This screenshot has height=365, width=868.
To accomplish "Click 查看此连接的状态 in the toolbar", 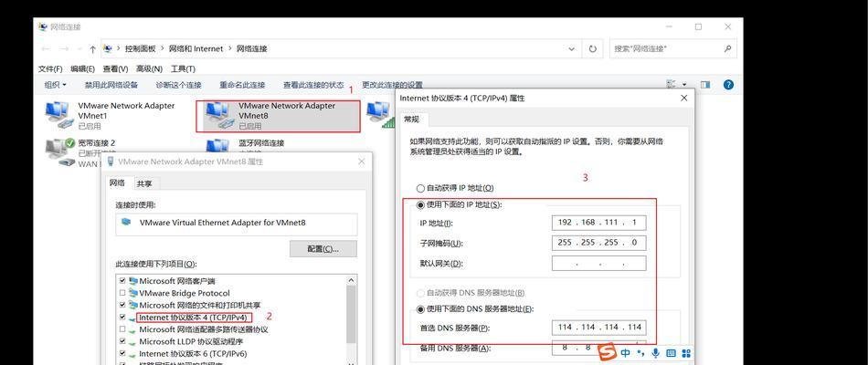I will tap(314, 85).
